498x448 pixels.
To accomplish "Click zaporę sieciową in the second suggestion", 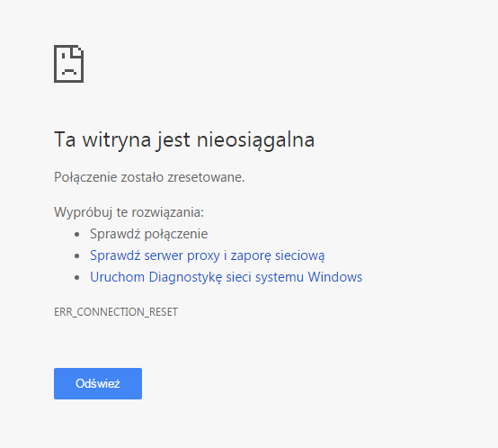I will click(x=278, y=256).
